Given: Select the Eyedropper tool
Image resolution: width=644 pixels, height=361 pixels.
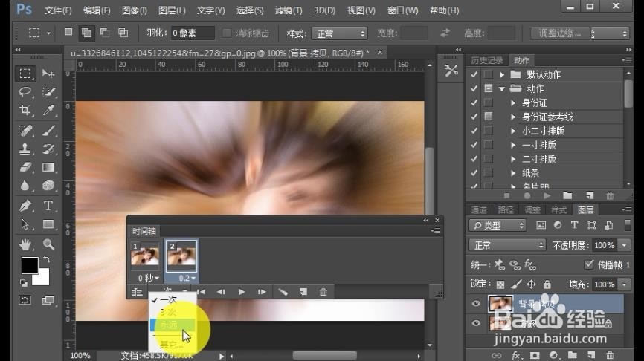Looking at the screenshot, I should [48, 110].
